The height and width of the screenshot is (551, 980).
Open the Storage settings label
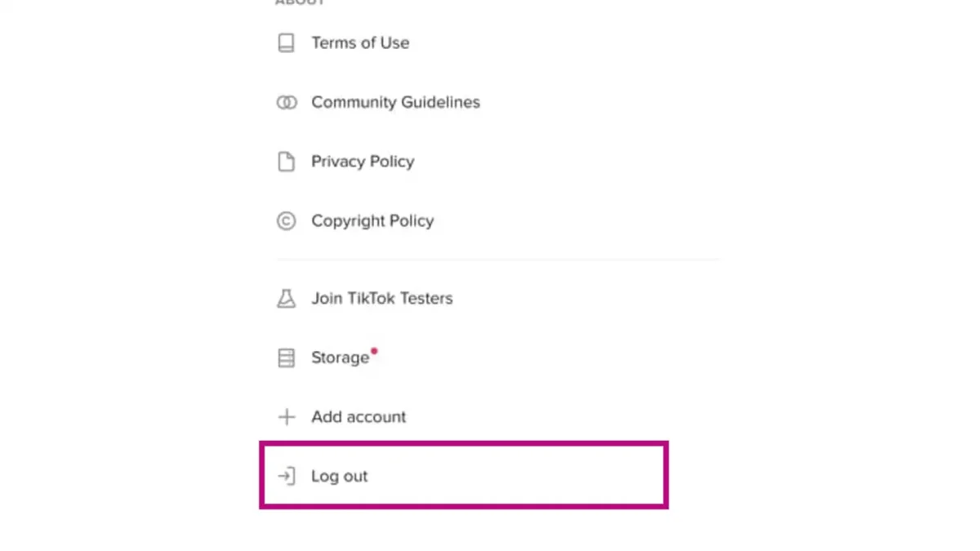(x=340, y=358)
